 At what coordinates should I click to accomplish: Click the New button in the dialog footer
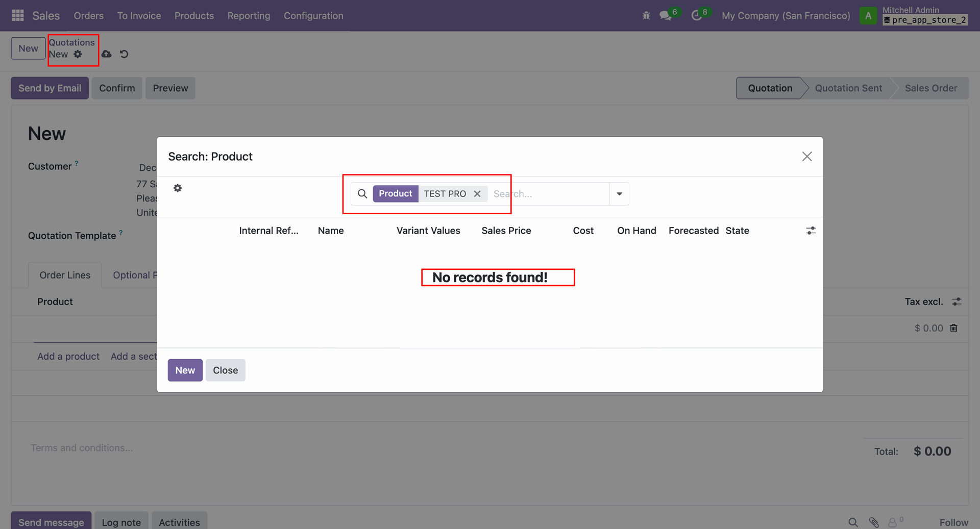coord(185,370)
